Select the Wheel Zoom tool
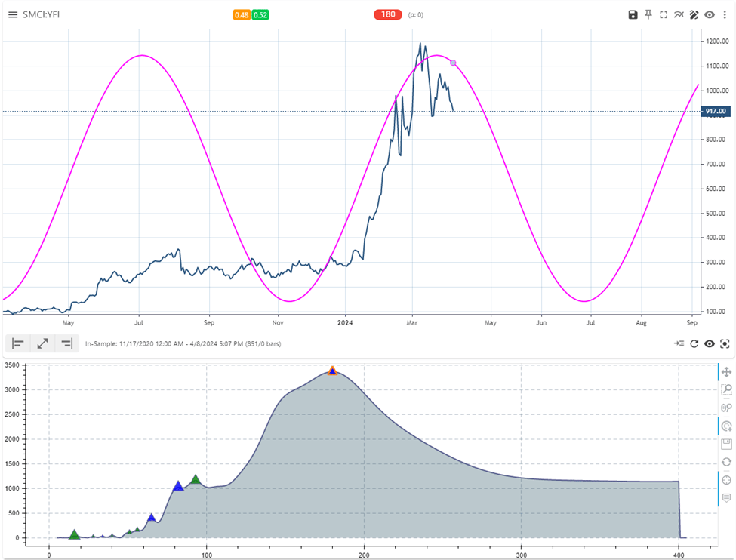 (x=726, y=408)
